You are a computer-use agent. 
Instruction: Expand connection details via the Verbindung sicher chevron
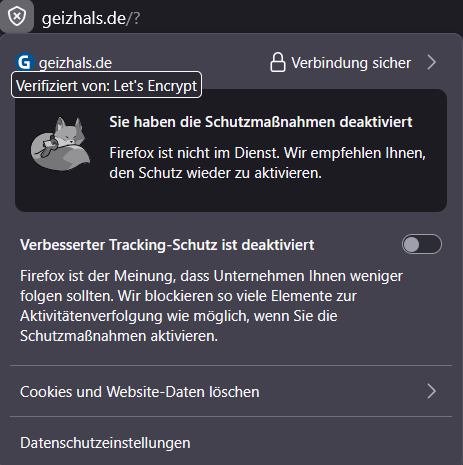432,62
